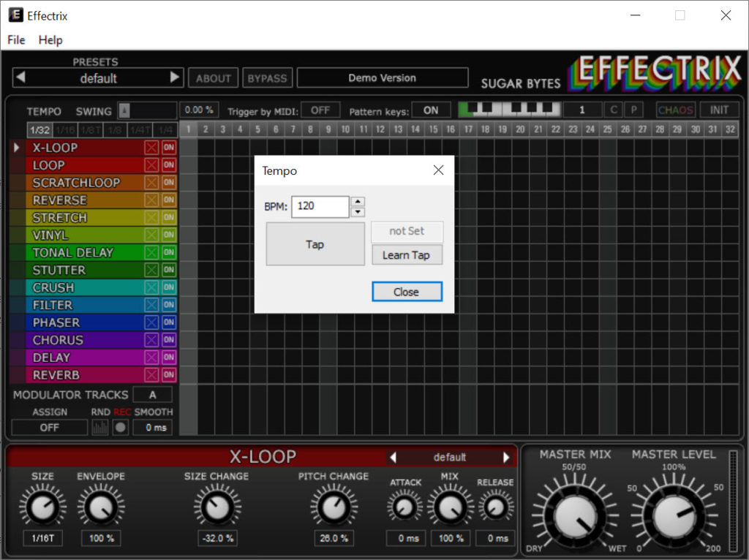Clear the X-LOOP track with its X icon

pyautogui.click(x=151, y=148)
